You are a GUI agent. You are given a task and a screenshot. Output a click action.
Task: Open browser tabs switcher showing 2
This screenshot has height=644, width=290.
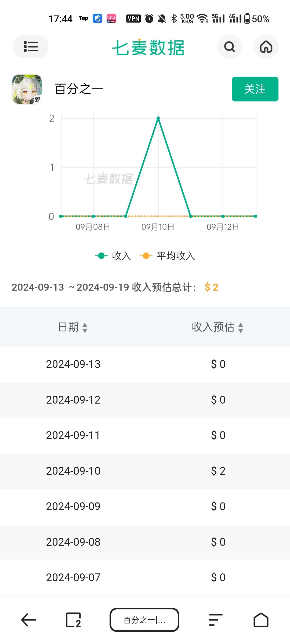[x=73, y=620]
